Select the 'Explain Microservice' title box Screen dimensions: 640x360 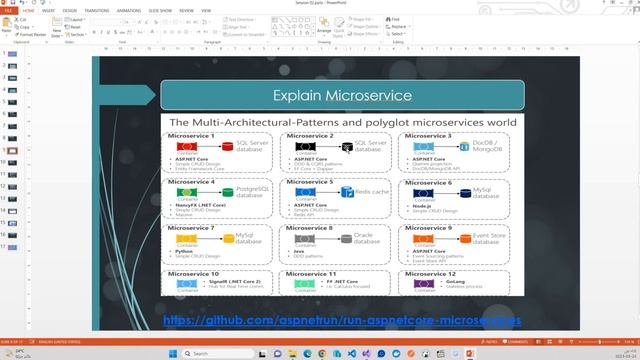pyautogui.click(x=342, y=95)
